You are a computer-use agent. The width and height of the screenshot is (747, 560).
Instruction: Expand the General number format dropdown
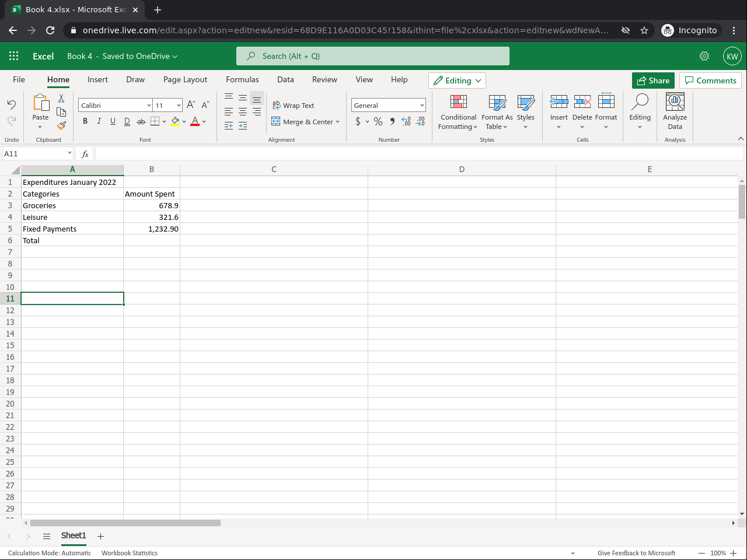pos(422,106)
